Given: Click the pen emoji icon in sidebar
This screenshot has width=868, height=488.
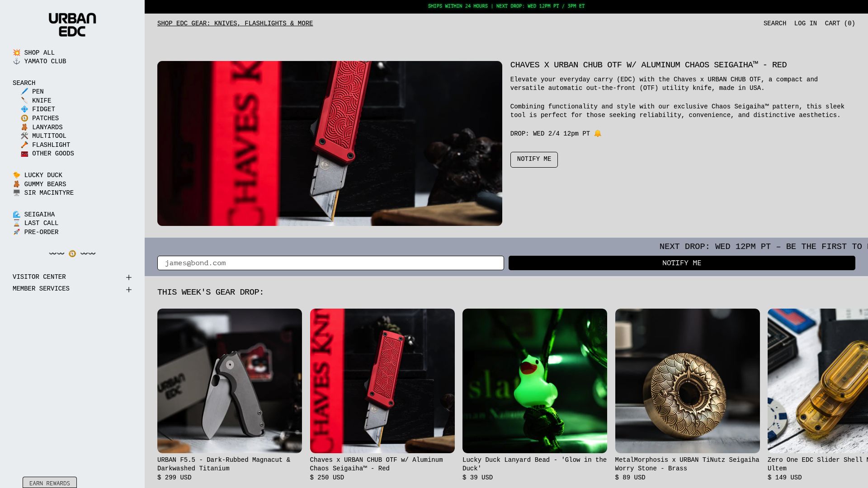Looking at the screenshot, I should 24,92.
